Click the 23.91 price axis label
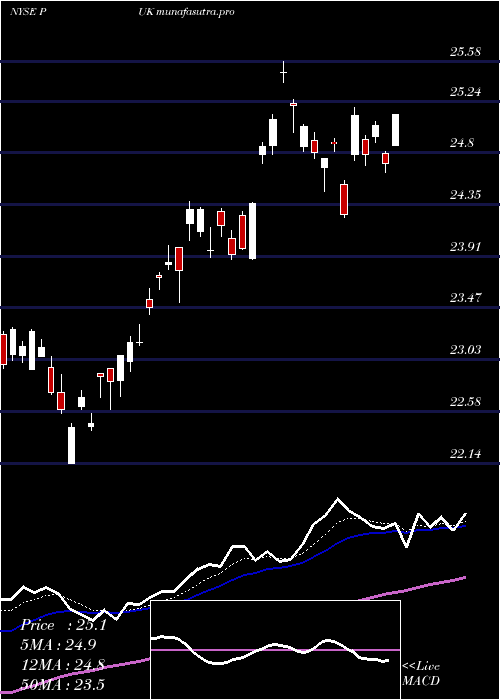The image size is (500, 700). pyautogui.click(x=465, y=246)
